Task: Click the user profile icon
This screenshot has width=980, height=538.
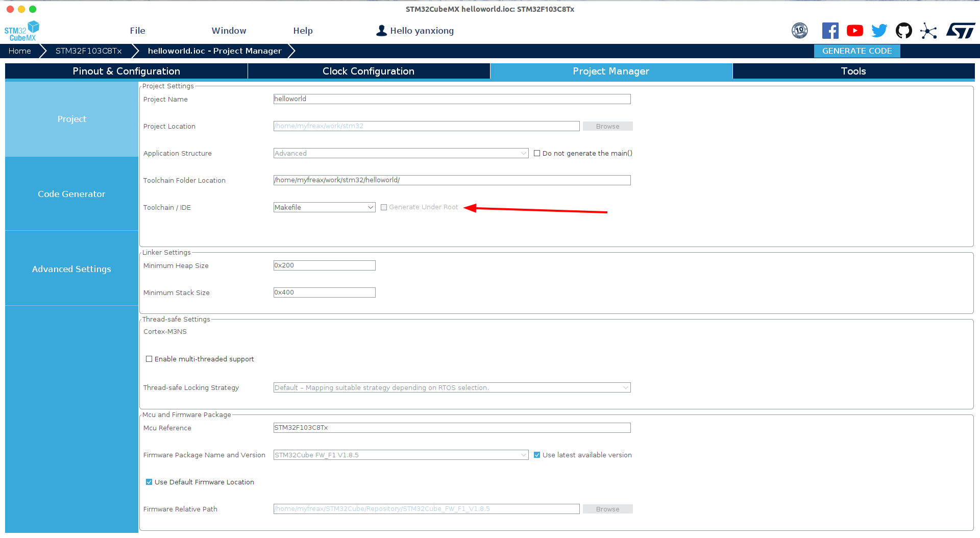Action: click(381, 31)
